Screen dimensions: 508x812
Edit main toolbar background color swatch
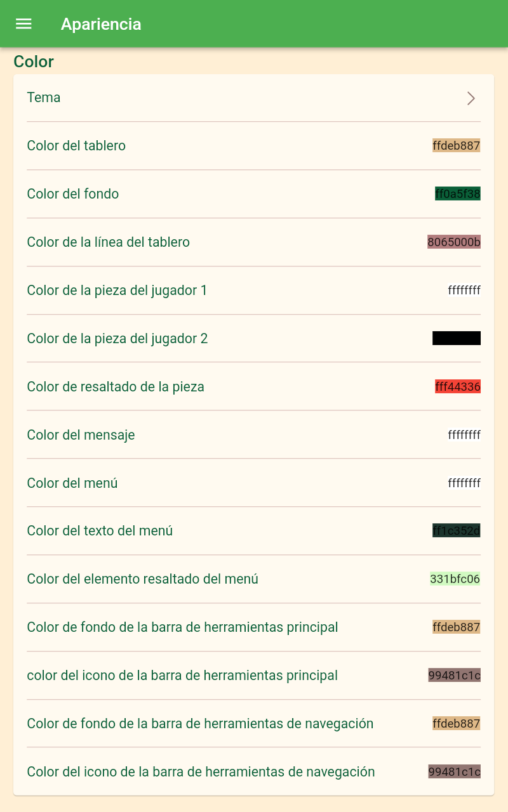[456, 627]
